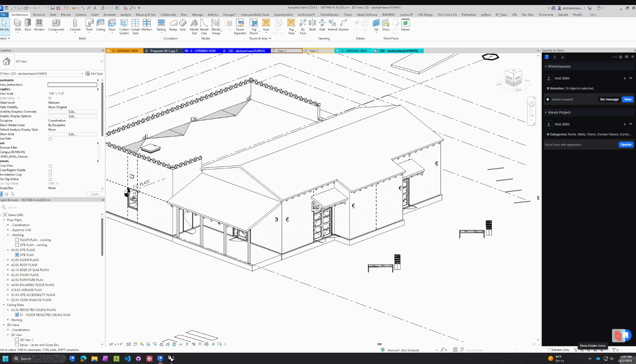This screenshot has height=364, width=636.
Task: Toggle temporary hide/isolate glasses icon
Action: coord(181,344)
